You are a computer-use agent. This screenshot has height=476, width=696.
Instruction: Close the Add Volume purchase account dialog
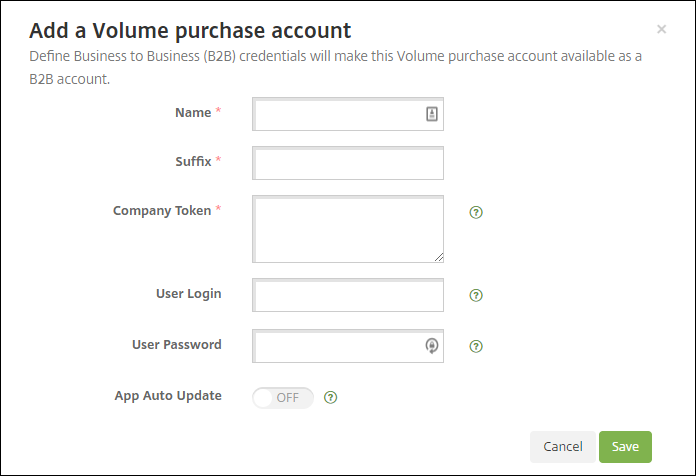(661, 30)
